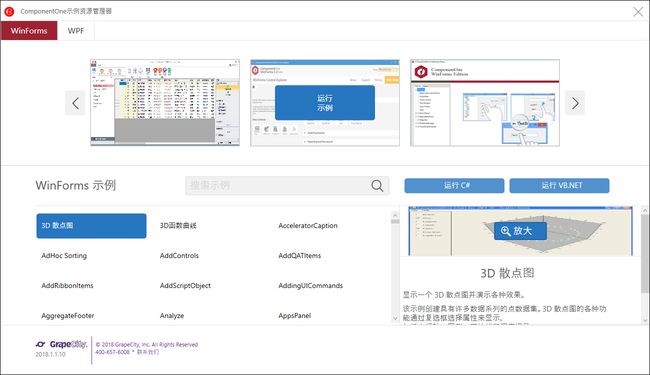Screen dimensions: 650x375
Task: Select the 3D 散点图 sample
Action: tap(91, 226)
